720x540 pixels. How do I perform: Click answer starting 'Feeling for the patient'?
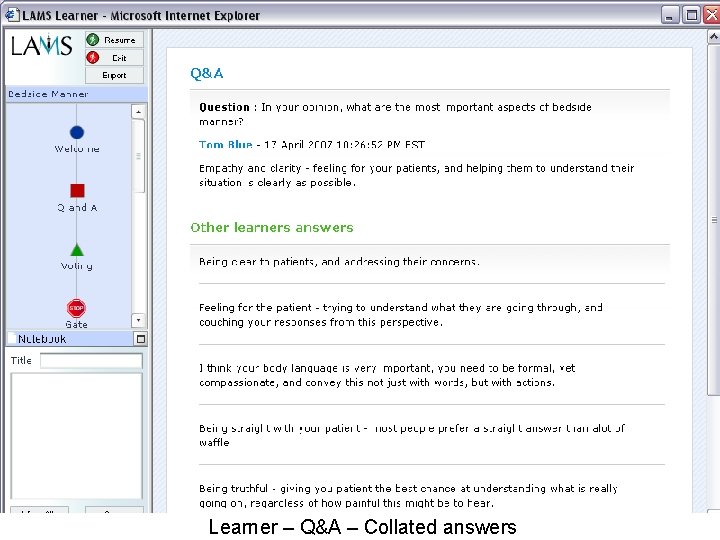tap(401, 315)
